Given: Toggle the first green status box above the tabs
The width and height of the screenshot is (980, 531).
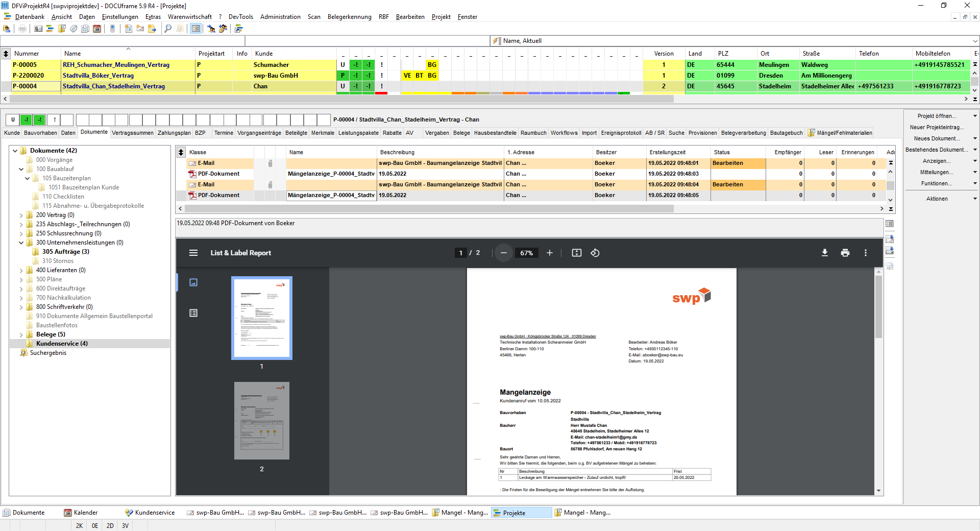Looking at the screenshot, I should point(26,120).
